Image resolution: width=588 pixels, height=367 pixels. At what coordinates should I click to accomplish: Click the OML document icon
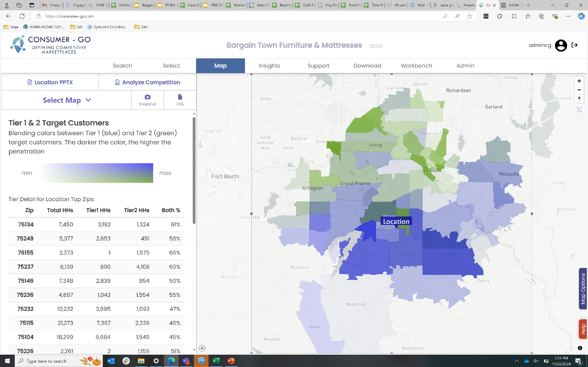(x=180, y=97)
